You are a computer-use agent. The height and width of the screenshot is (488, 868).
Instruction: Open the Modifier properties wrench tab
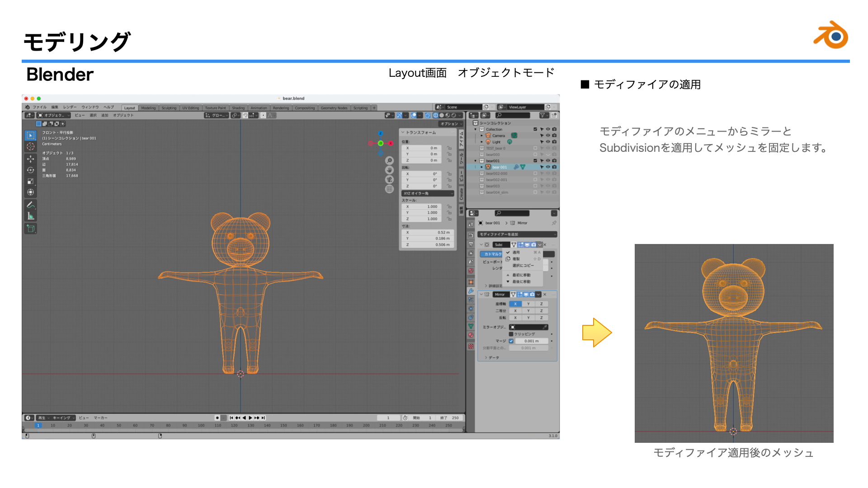click(471, 291)
